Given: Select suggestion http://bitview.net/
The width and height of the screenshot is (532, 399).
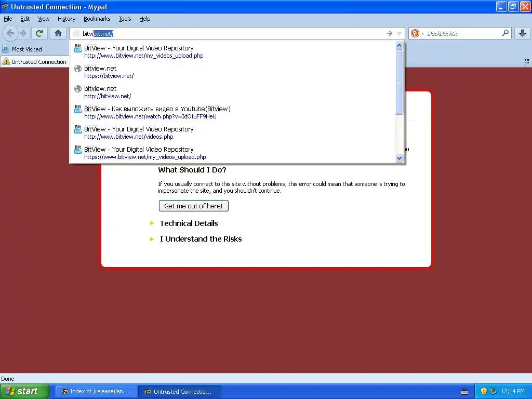Looking at the screenshot, I should click(233, 92).
